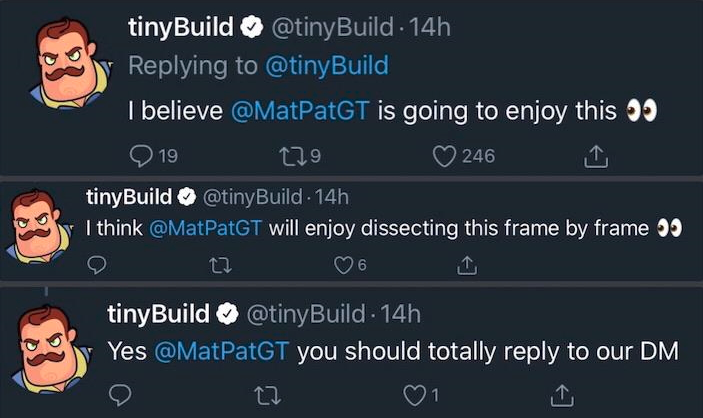Share the 'reply to our DM' tweet
The height and width of the screenshot is (418, 703).
562,394
